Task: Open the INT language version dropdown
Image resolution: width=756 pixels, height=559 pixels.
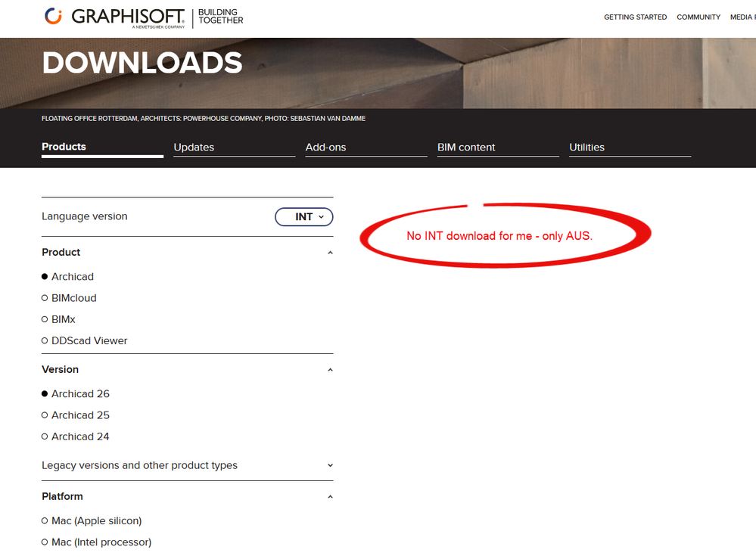Action: [303, 217]
